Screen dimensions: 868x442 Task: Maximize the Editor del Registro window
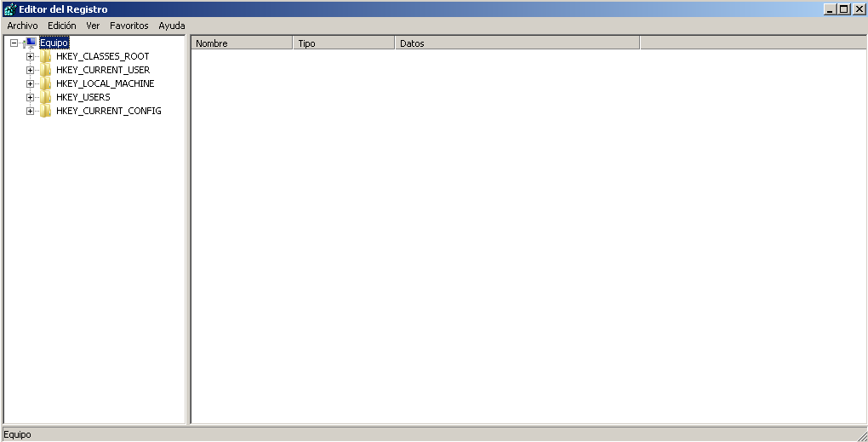coord(844,9)
